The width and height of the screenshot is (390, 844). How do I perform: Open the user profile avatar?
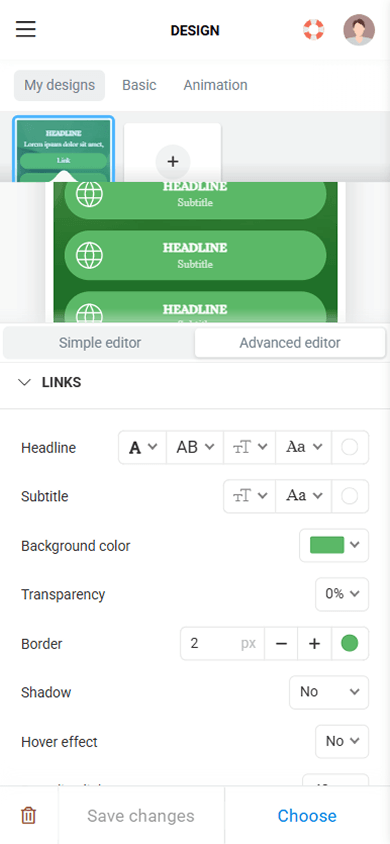359,30
